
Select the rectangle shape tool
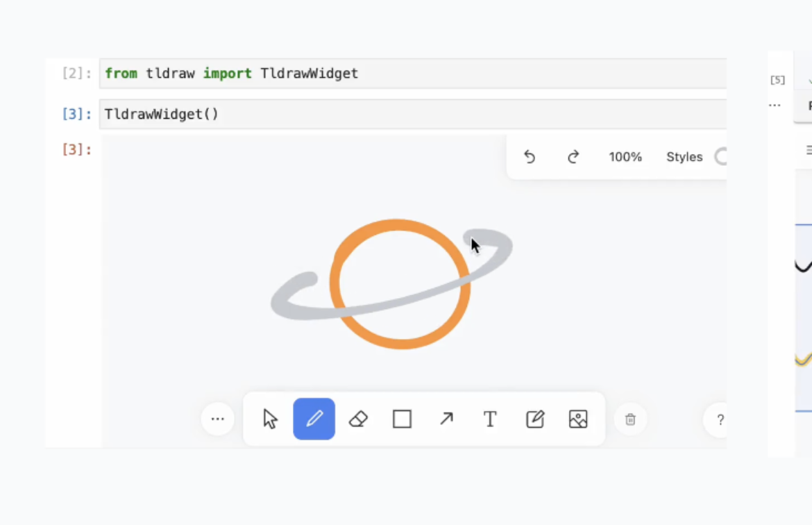402,419
